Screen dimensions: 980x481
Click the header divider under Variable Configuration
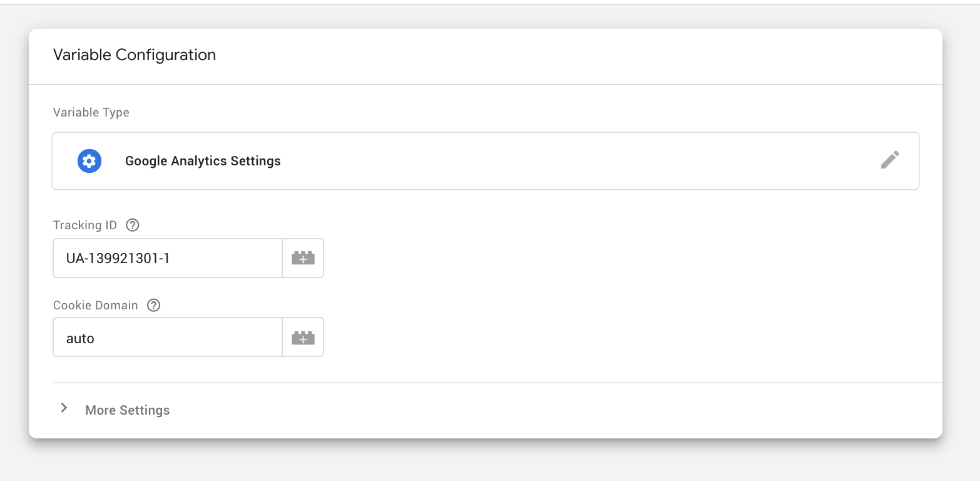coord(486,85)
